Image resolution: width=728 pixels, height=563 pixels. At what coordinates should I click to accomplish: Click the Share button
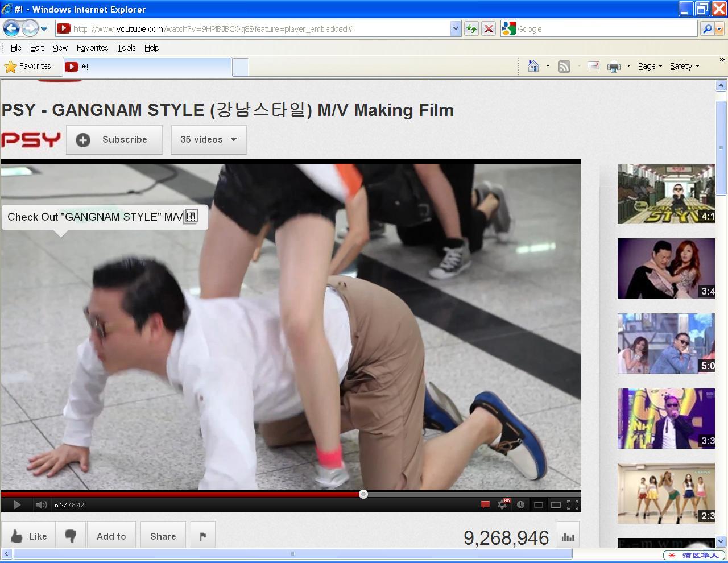click(163, 536)
